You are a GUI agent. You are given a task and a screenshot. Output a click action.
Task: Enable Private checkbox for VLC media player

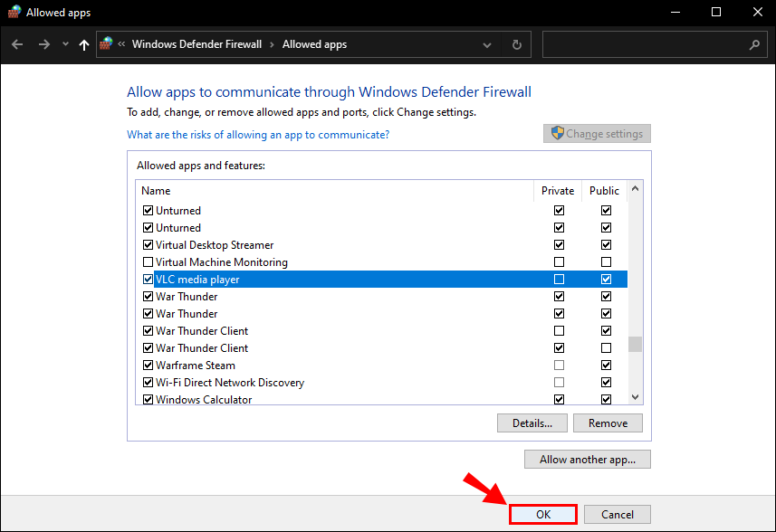559,280
